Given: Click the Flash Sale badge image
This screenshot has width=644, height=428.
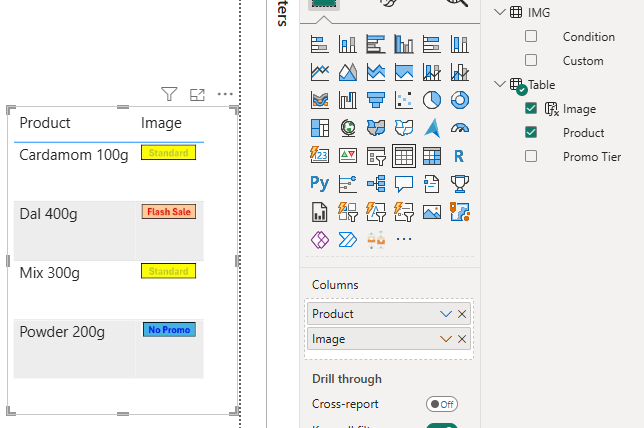Looking at the screenshot, I should point(169,212).
